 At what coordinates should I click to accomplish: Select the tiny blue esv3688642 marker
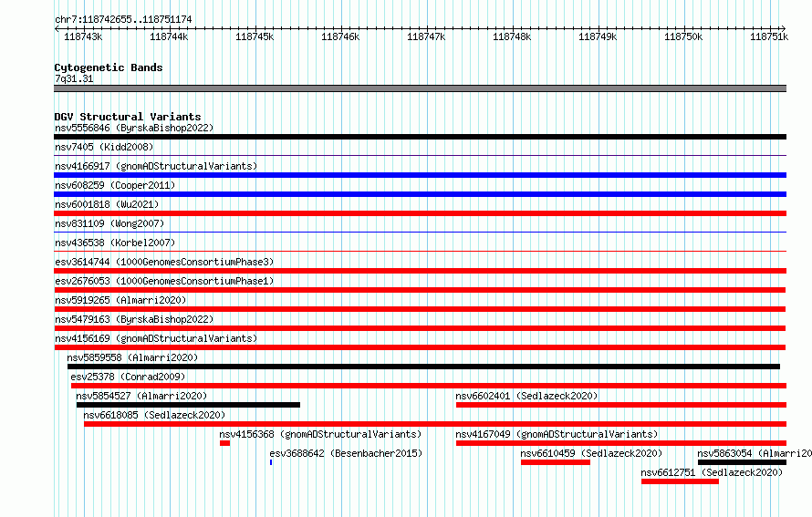coord(271,462)
